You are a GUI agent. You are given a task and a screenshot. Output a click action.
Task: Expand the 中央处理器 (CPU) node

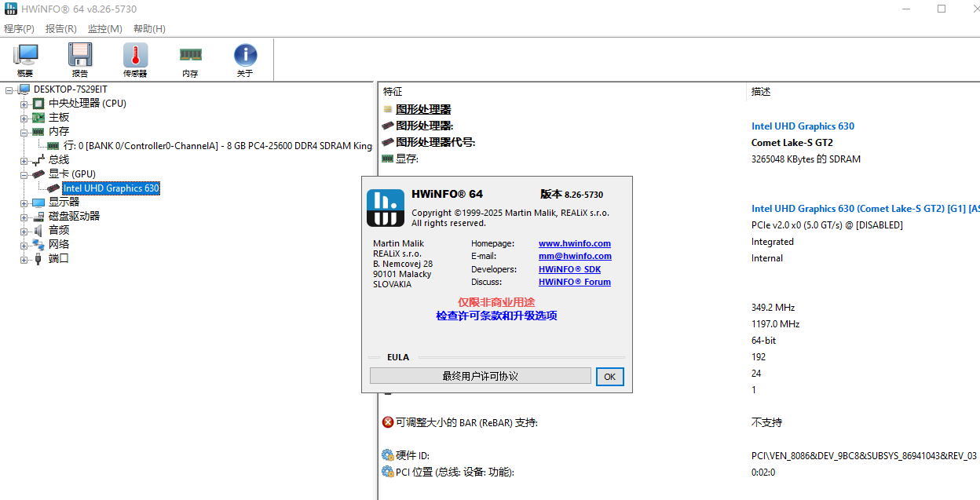point(24,104)
